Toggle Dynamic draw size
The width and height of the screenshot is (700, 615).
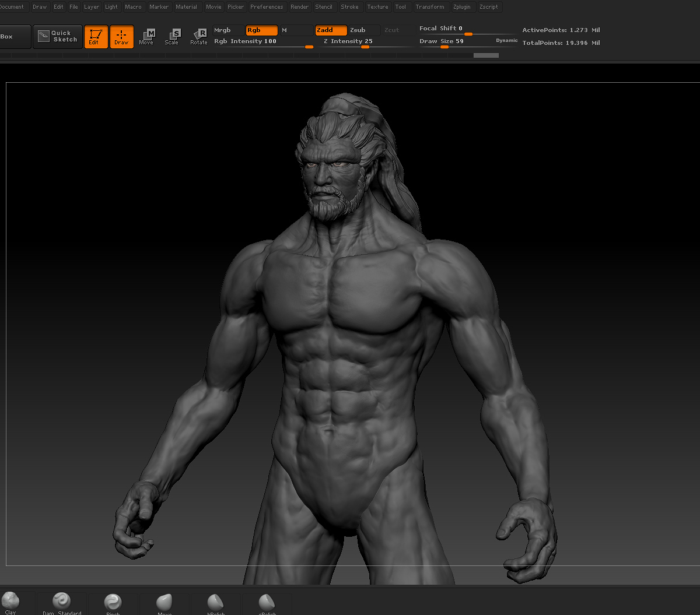[507, 41]
